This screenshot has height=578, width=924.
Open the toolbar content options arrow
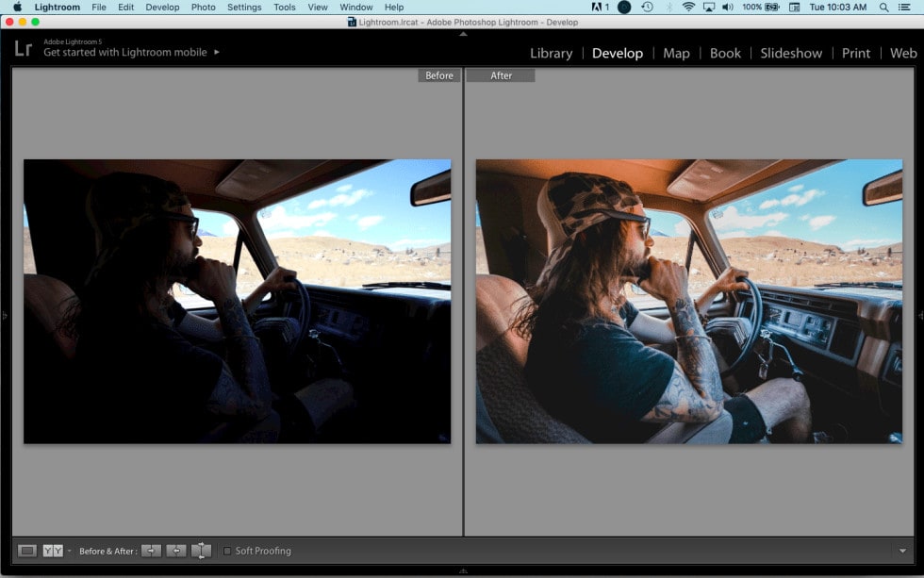[903, 551]
